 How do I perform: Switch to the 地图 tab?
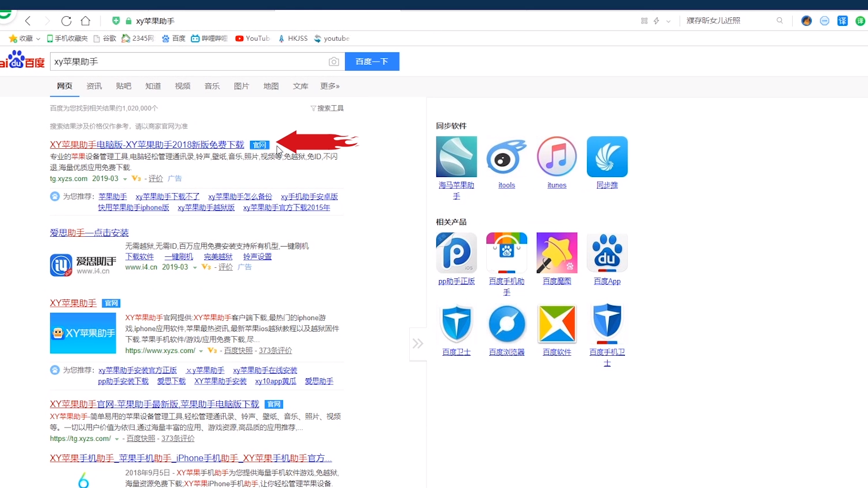click(271, 86)
